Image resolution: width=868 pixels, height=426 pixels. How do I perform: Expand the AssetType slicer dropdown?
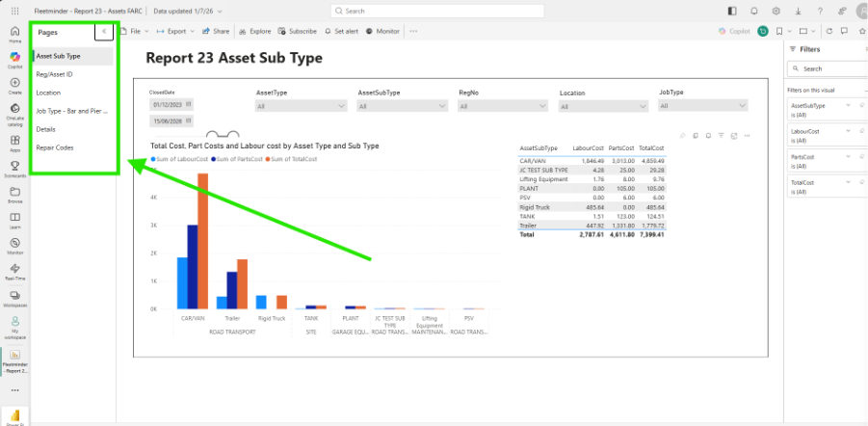pos(302,106)
